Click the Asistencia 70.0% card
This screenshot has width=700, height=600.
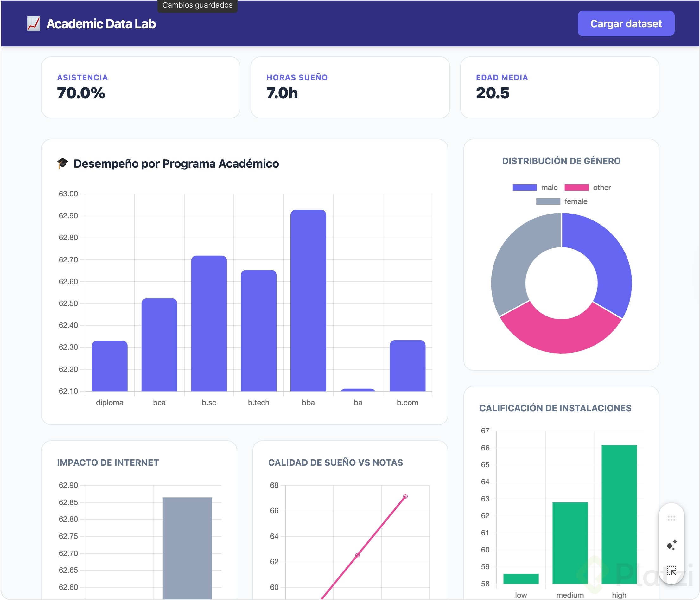(141, 87)
